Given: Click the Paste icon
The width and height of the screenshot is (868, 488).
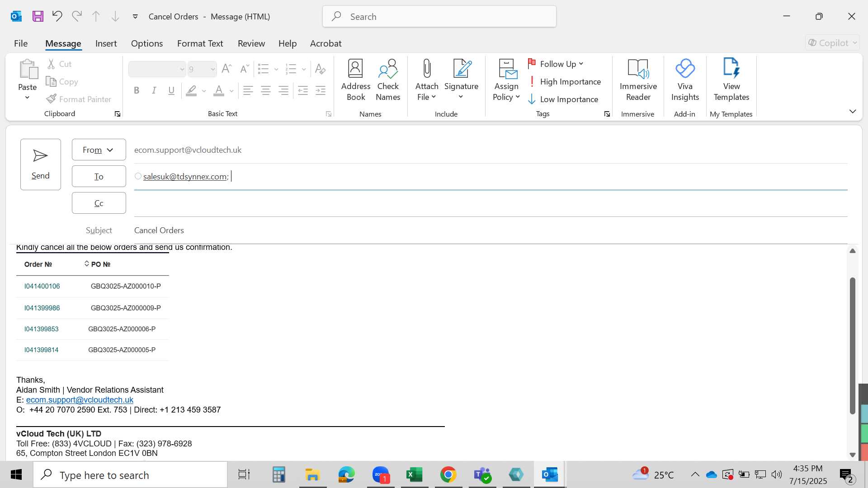Looking at the screenshot, I should click(x=28, y=69).
